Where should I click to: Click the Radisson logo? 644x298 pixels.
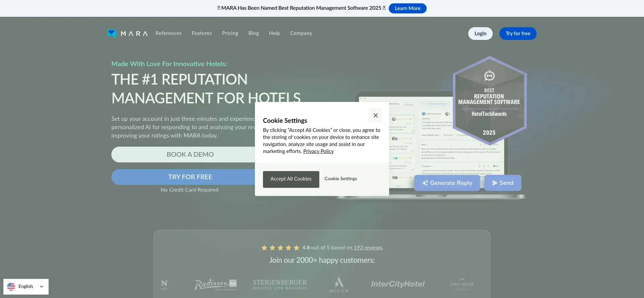click(x=216, y=285)
